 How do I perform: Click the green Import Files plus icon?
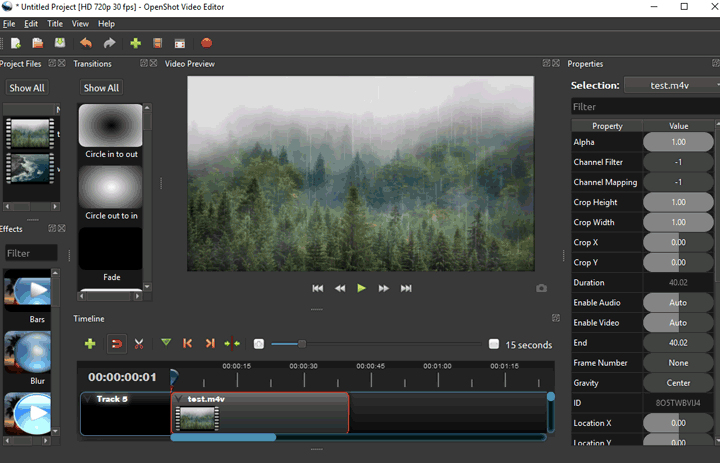pyautogui.click(x=135, y=43)
